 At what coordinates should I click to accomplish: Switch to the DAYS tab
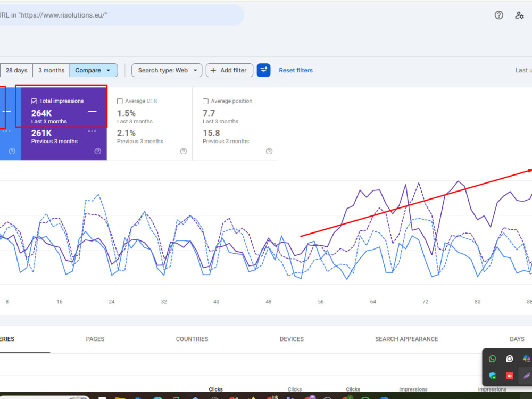click(517, 339)
